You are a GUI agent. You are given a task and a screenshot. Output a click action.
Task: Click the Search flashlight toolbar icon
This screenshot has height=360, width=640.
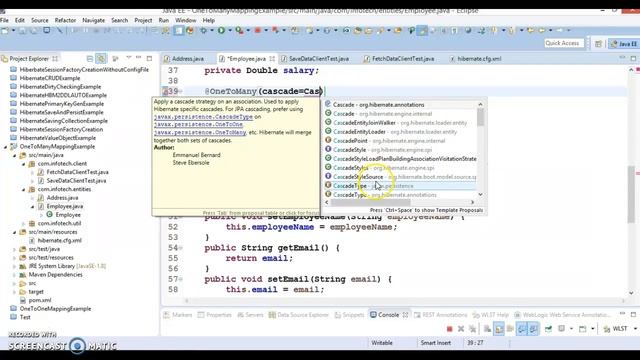(380, 30)
